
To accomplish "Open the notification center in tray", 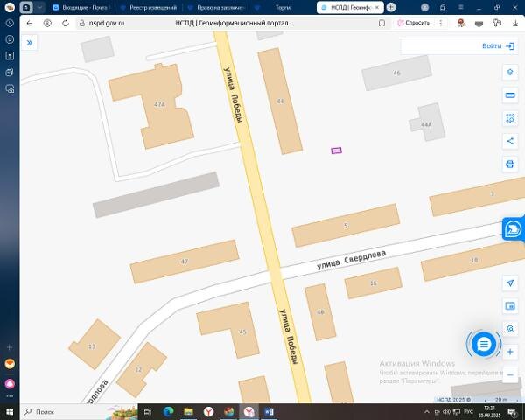I will pyautogui.click(x=512, y=412).
